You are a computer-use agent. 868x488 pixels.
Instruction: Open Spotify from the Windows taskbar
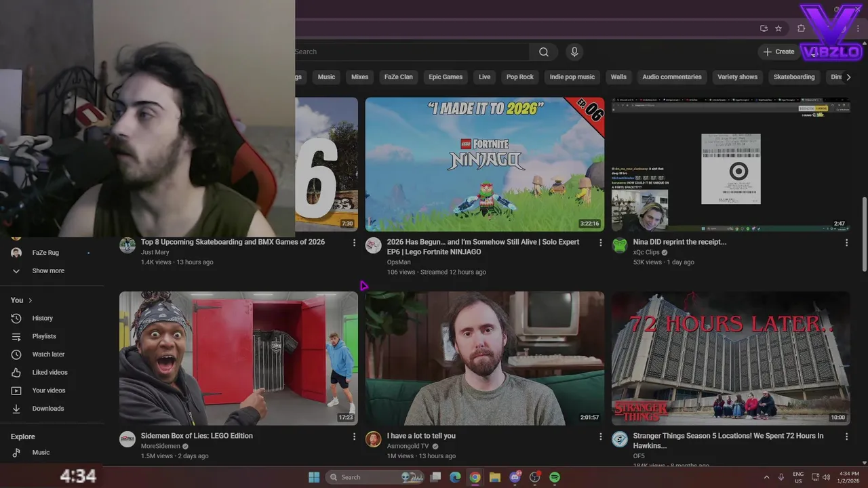tap(555, 477)
